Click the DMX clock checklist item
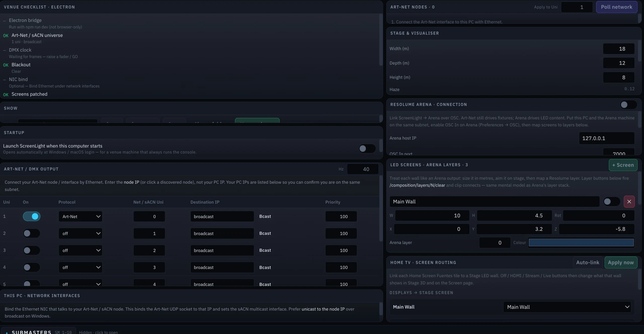This screenshot has height=334, width=644. (20, 50)
